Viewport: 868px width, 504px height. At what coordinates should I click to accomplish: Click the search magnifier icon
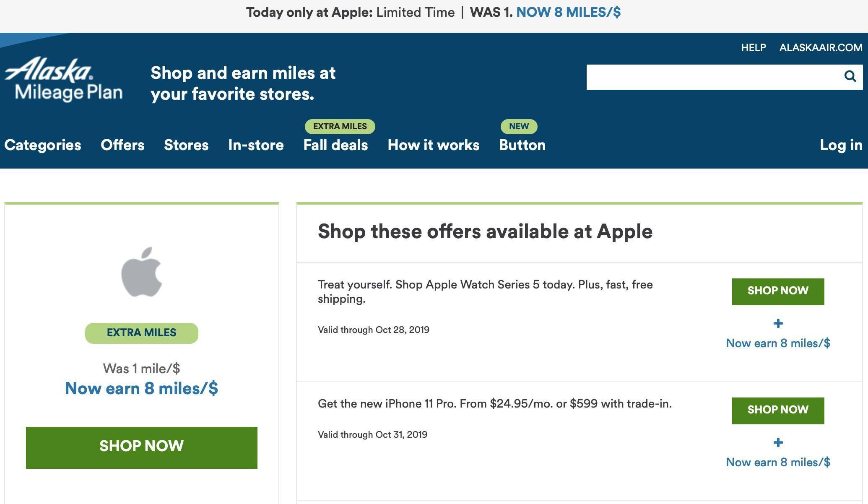coord(850,76)
